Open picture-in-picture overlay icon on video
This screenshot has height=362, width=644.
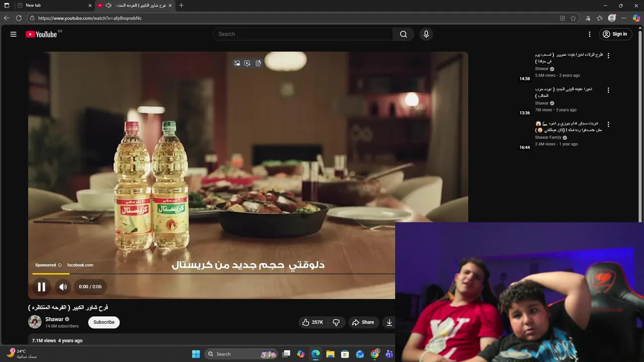pyautogui.click(x=237, y=63)
